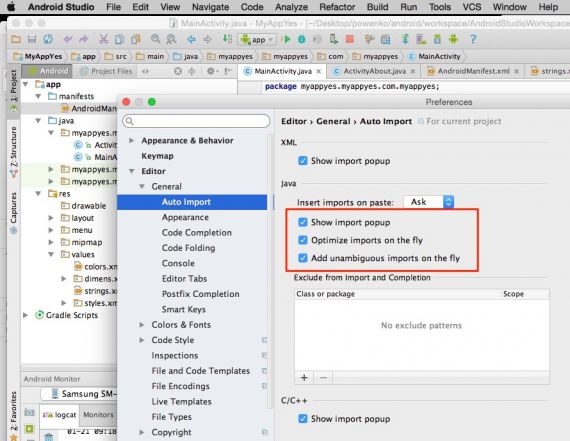Expand Appearance & Behavior in Preferences
Screen dimensions: 570x441
132,140
